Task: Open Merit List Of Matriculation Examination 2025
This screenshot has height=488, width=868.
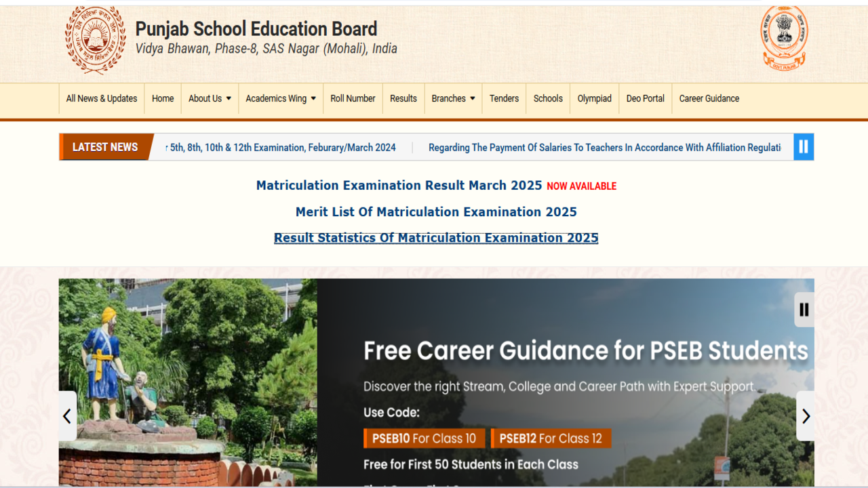Action: [x=436, y=211]
